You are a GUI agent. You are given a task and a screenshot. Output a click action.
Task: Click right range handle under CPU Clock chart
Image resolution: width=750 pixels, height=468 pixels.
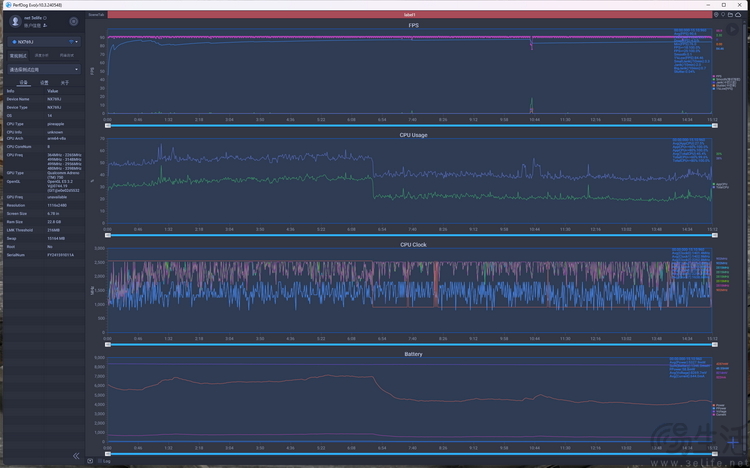click(715, 345)
